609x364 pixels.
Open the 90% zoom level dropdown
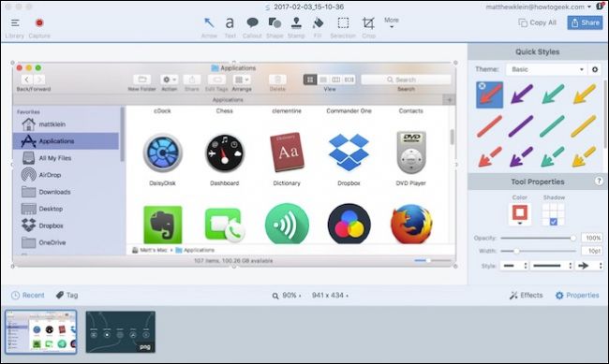coord(287,296)
